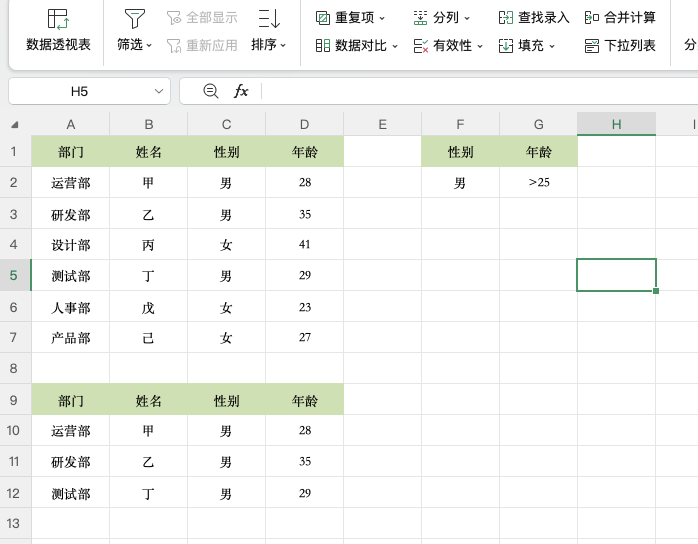
Task: Expand the 分列 dropdown arrow
Action: pos(467,18)
